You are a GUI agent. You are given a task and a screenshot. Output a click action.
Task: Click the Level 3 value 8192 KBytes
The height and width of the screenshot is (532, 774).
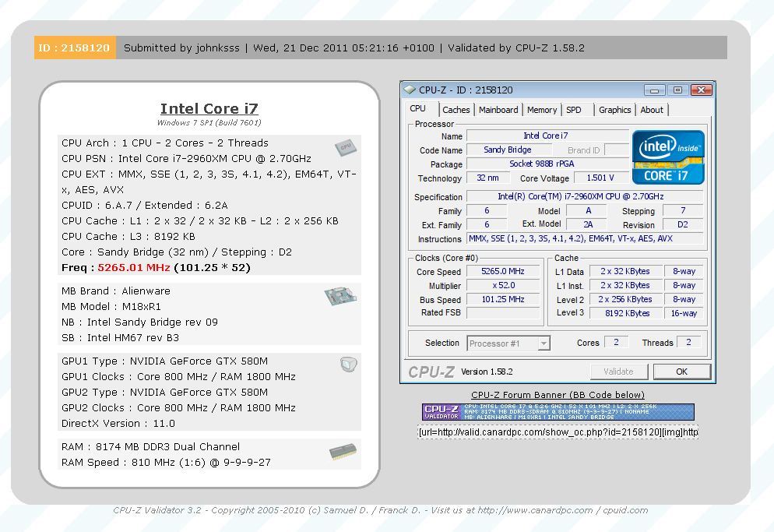625,313
